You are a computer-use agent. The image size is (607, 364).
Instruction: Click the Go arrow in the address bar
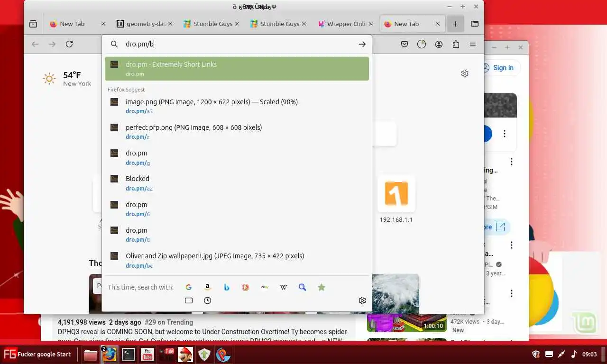[362, 44]
